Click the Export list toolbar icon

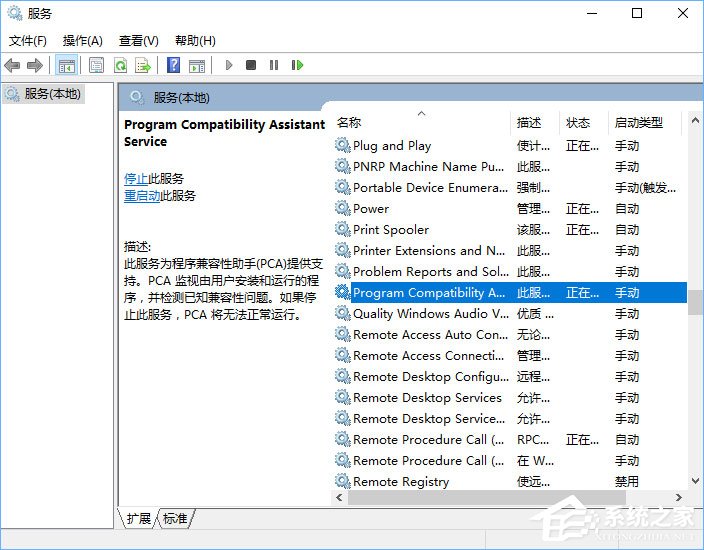(x=143, y=66)
